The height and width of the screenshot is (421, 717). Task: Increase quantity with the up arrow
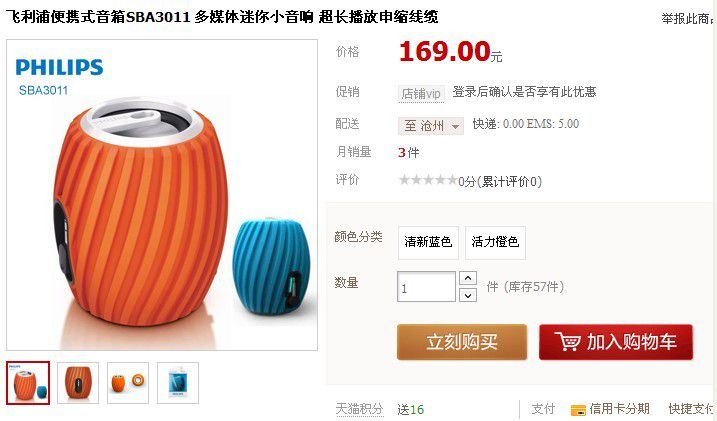coord(468,278)
